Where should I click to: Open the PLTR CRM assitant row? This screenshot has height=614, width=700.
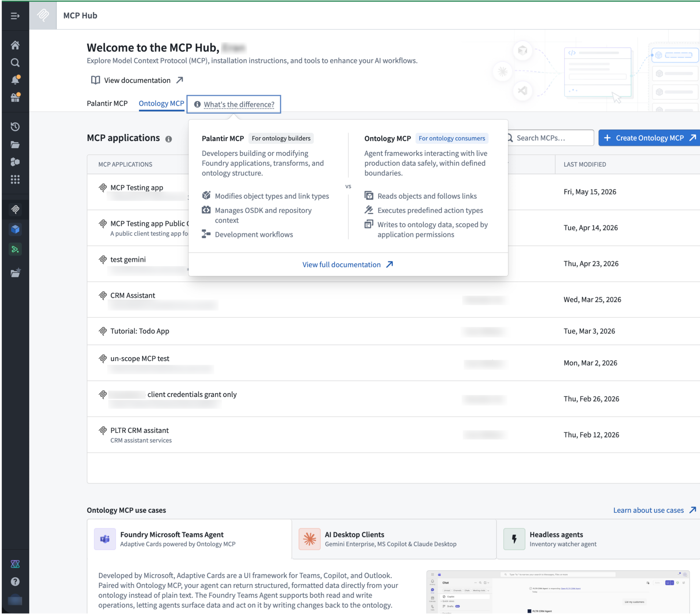click(x=394, y=435)
